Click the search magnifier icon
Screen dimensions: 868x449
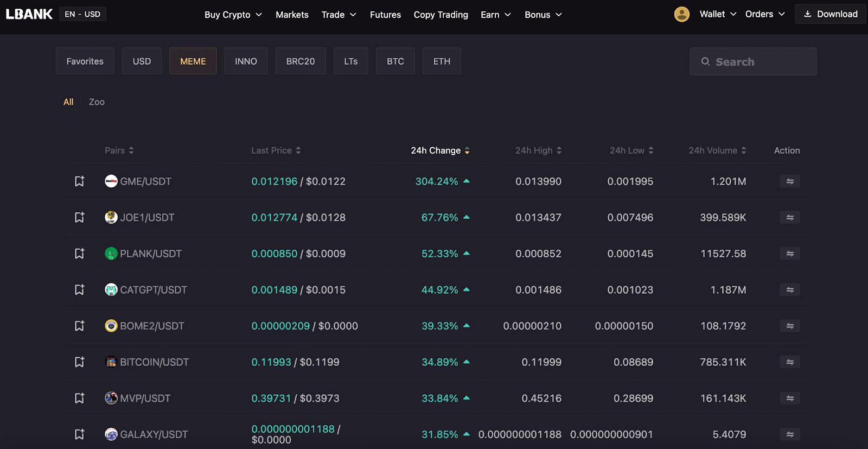pos(705,61)
